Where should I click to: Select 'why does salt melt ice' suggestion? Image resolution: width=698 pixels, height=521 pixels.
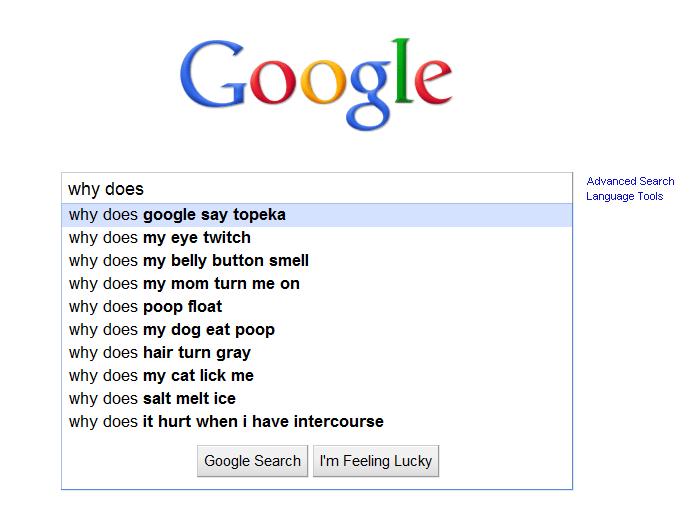point(317,399)
